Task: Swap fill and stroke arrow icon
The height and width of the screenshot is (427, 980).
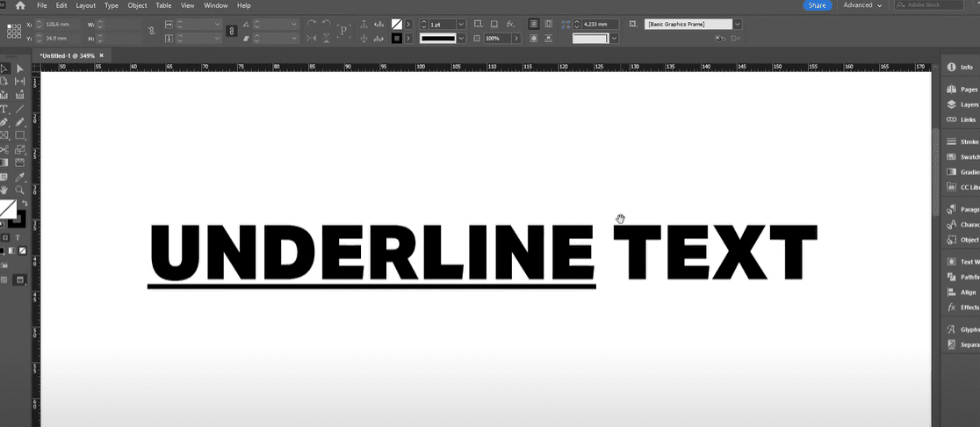Action: [x=25, y=204]
